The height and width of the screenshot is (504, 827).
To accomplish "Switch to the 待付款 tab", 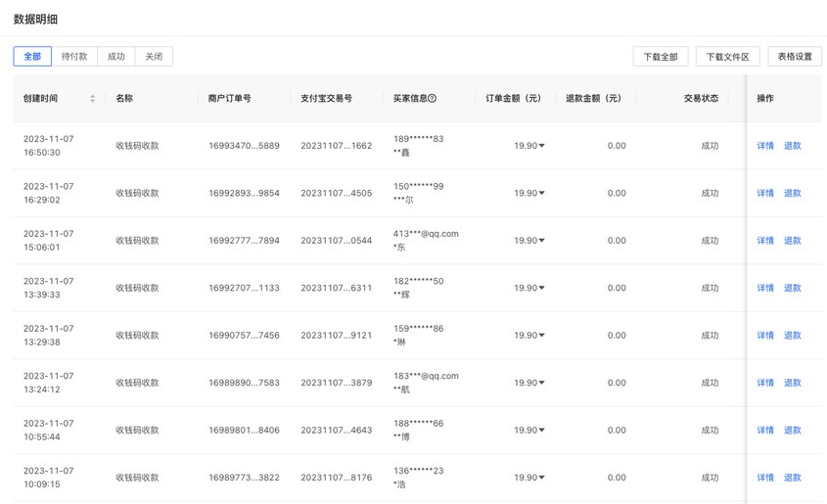I will tap(74, 57).
